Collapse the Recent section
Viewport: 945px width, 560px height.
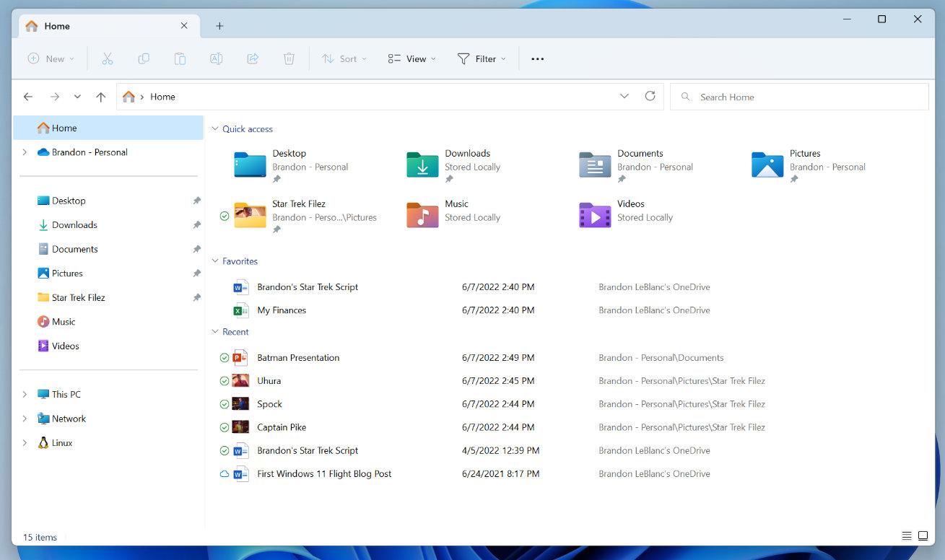click(214, 331)
